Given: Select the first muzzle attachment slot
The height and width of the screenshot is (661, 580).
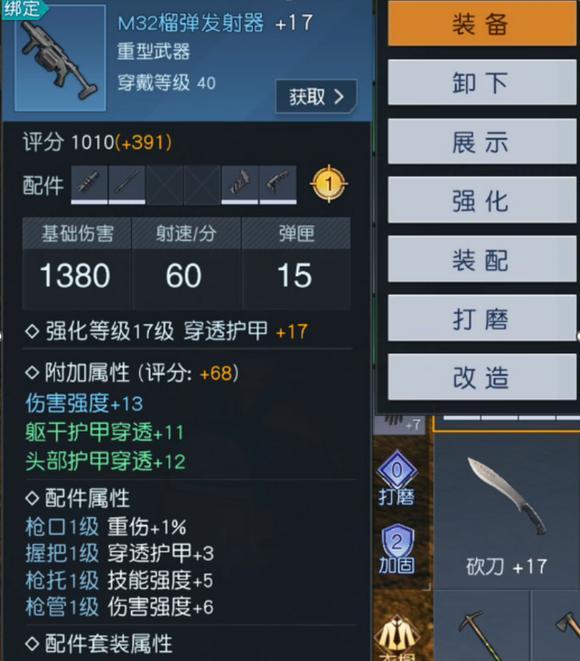Looking at the screenshot, I should tap(89, 185).
